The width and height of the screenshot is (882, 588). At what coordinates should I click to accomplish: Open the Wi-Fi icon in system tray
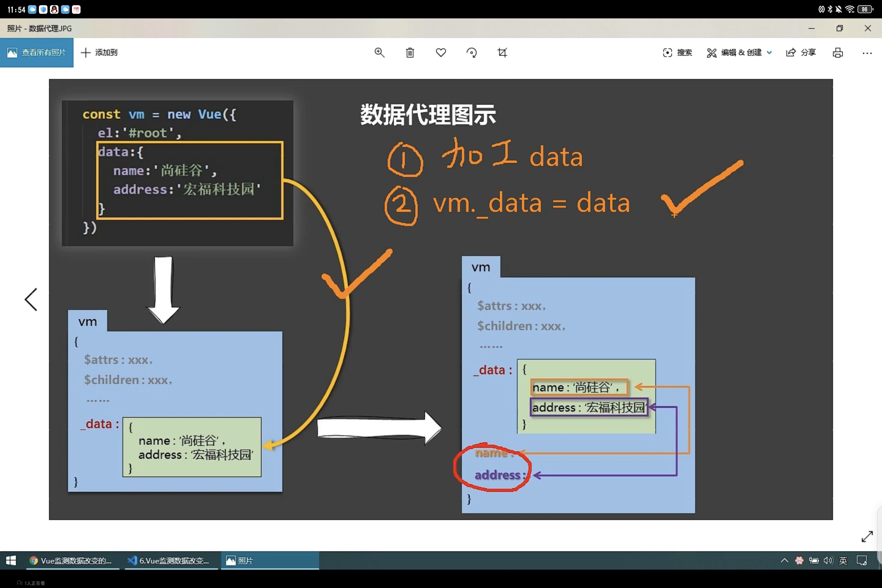click(x=849, y=9)
